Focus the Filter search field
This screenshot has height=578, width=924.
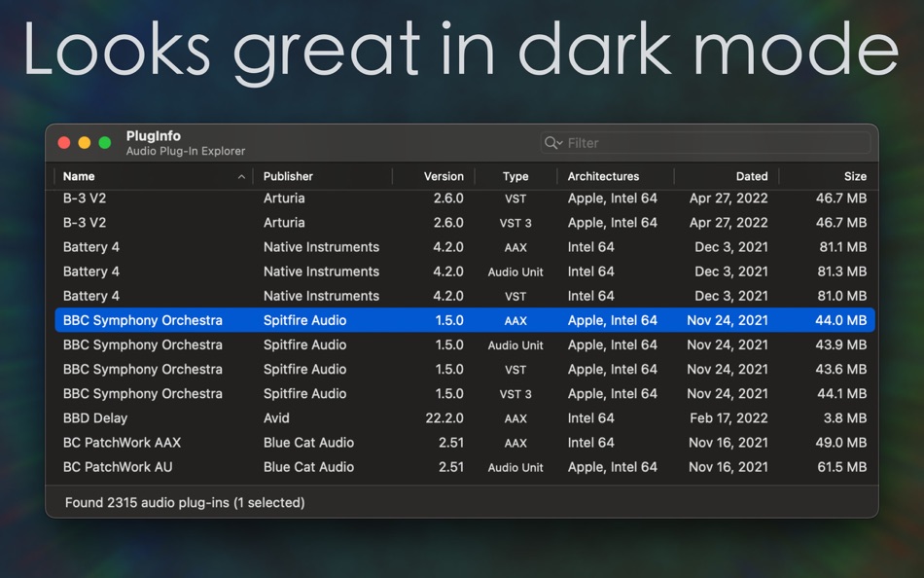[x=705, y=143]
